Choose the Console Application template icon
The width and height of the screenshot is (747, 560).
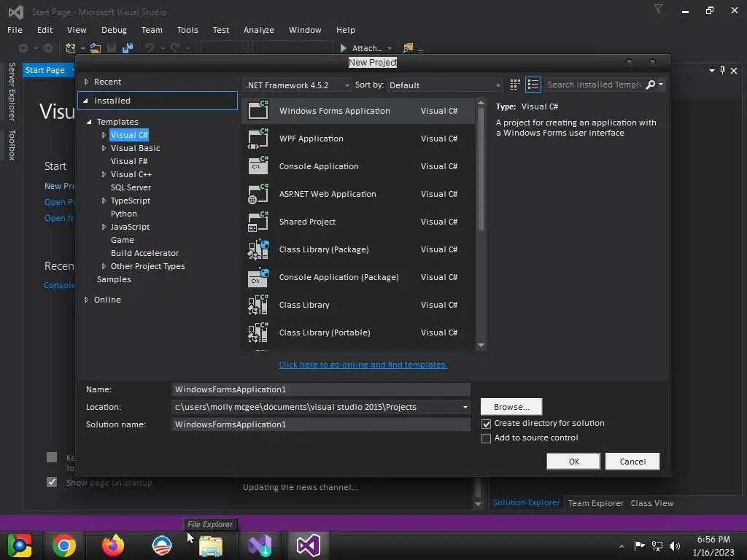pyautogui.click(x=258, y=166)
